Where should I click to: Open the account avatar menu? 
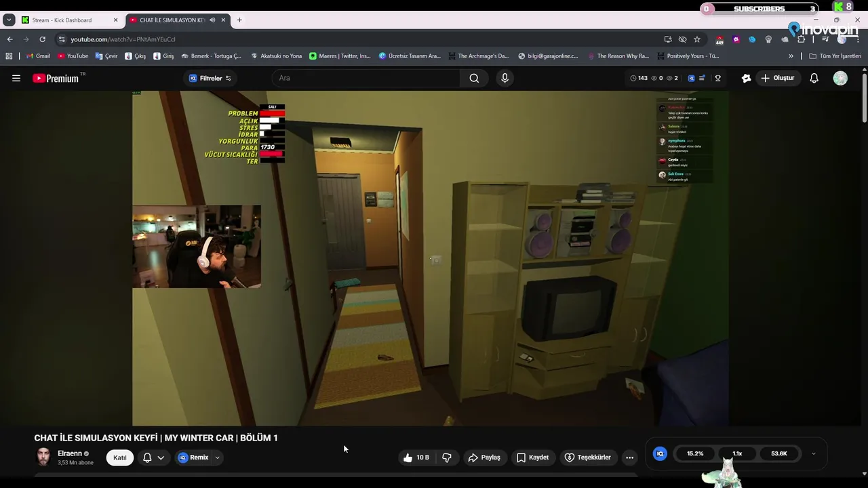(840, 78)
